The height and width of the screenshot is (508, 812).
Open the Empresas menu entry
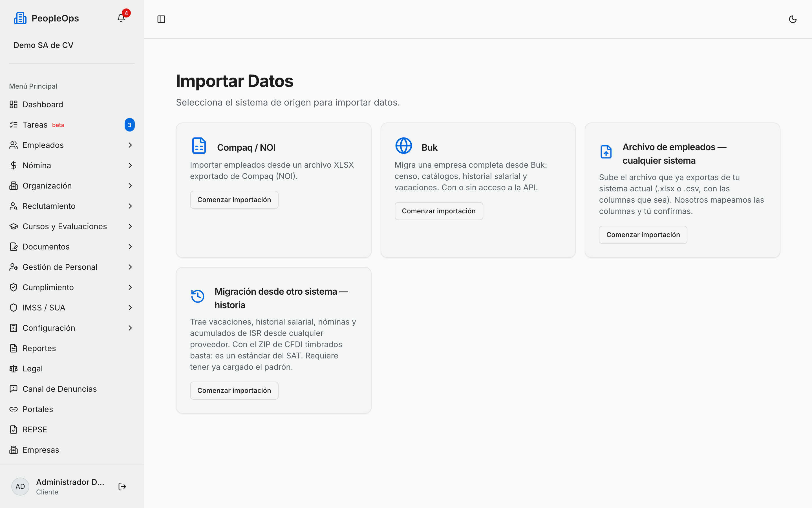click(72, 450)
